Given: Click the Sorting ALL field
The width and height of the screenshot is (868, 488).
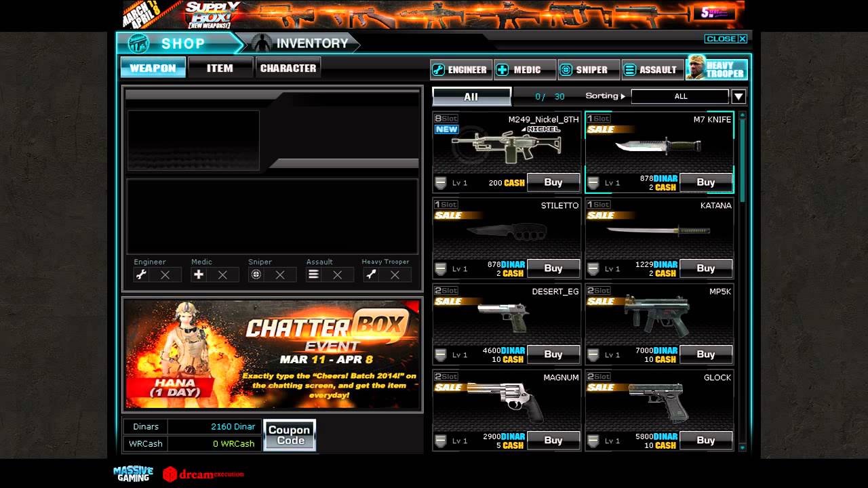Looking at the screenshot, I should coord(680,96).
